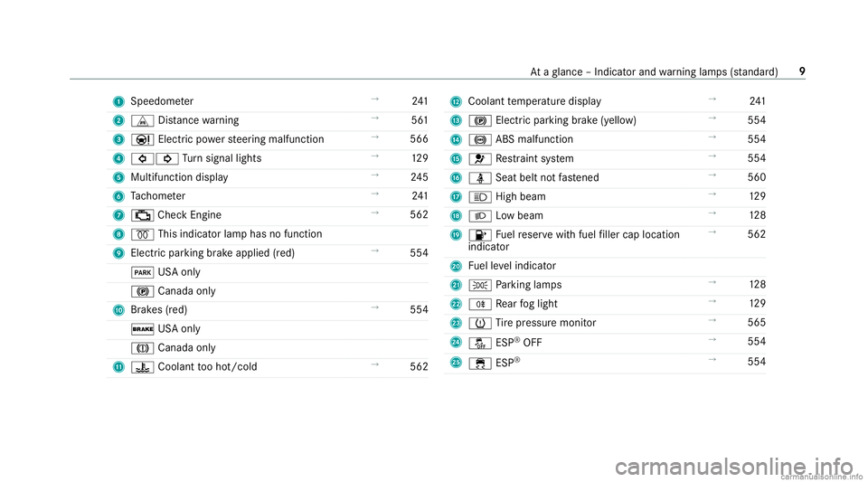This screenshot has height=482, width=868.
Task: Click the High beam icon
Action: pos(480,197)
